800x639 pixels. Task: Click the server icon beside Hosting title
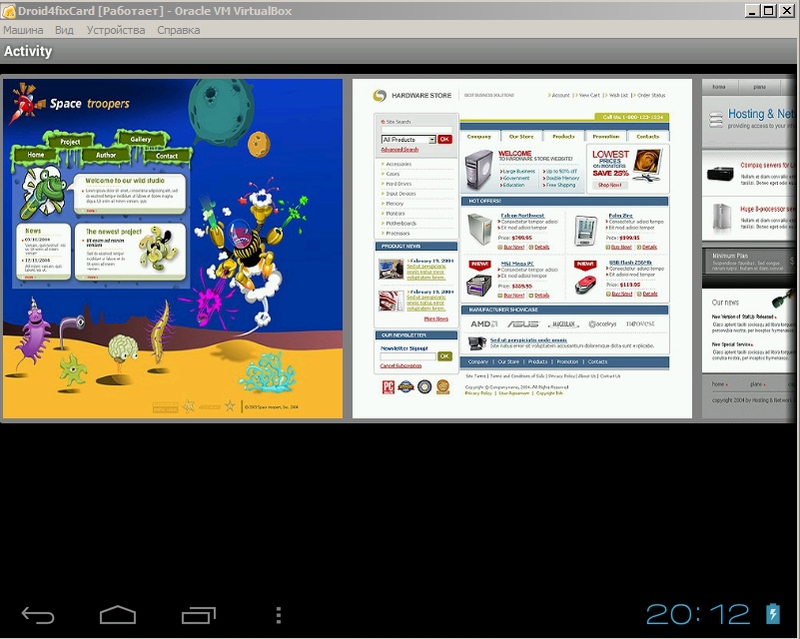tap(715, 119)
